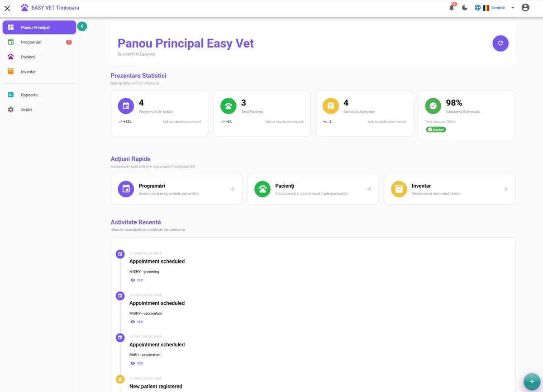Click the Rapoarte chart icon
The image size is (543, 392).
(10, 95)
